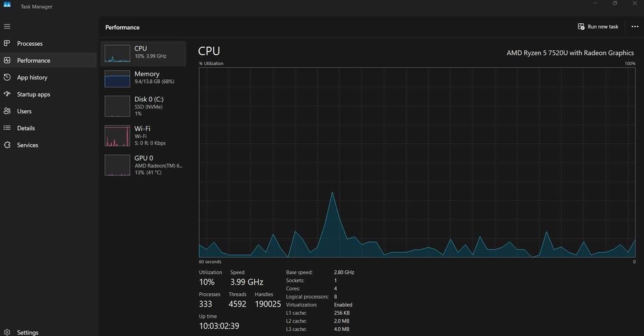Image resolution: width=644 pixels, height=336 pixels.
Task: Click the Cores value 4
Action: point(335,288)
